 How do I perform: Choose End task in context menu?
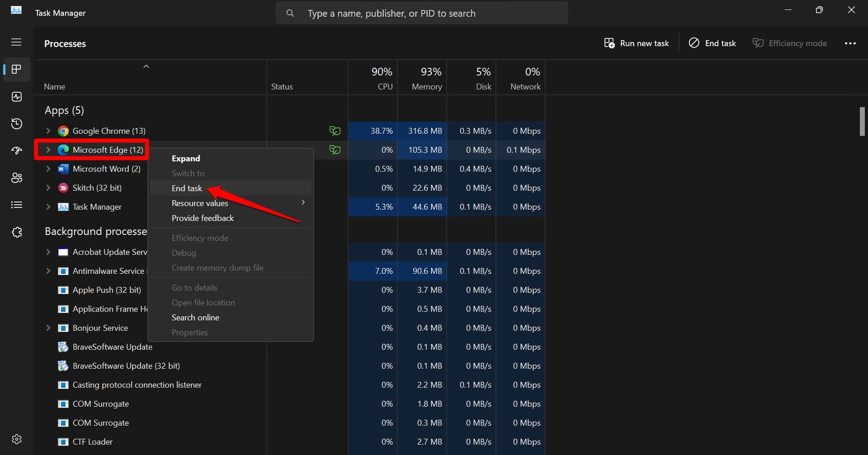[x=187, y=188]
